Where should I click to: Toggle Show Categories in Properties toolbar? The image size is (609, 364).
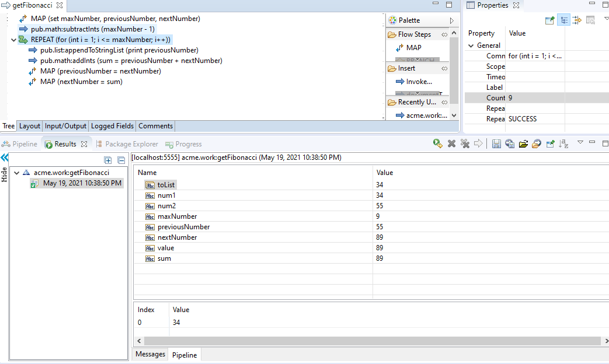563,20
